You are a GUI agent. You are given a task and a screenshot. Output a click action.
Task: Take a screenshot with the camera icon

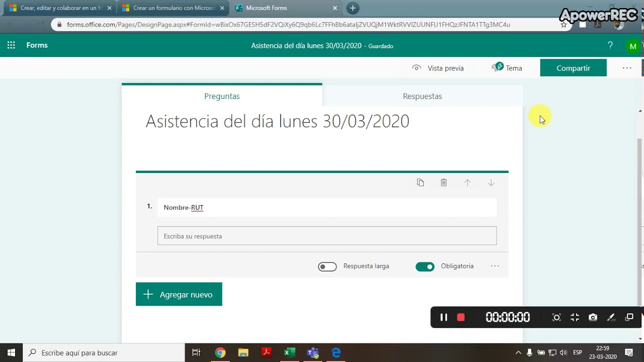pos(593,317)
